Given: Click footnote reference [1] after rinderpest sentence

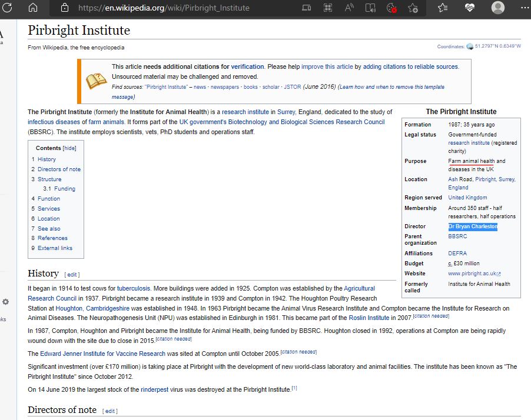Looking at the screenshot, I should point(294,388).
